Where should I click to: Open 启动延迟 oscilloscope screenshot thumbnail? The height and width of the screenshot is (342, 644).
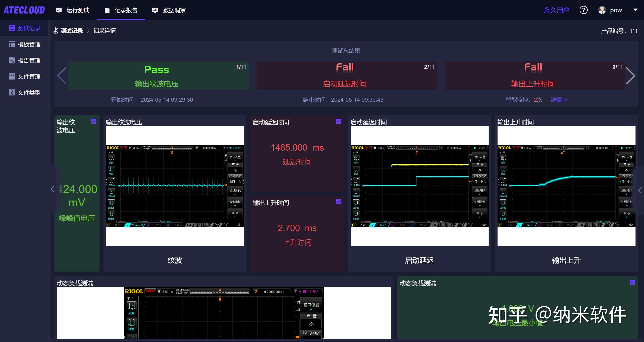[419, 186]
